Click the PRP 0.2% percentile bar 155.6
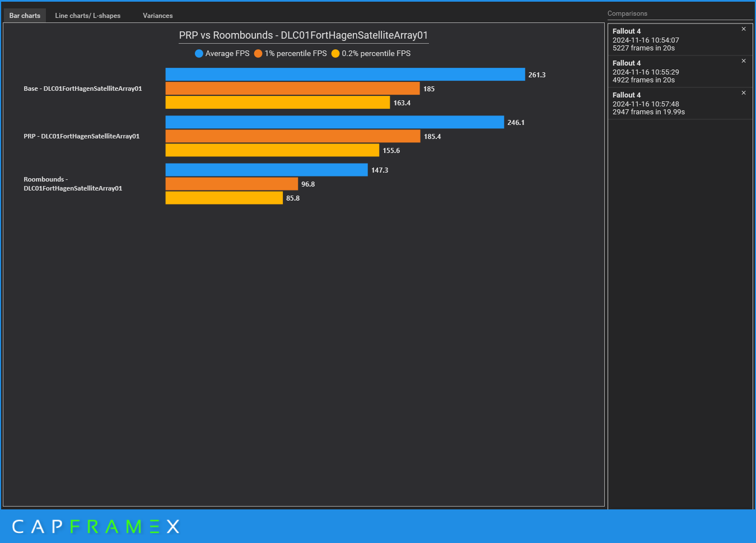 coord(273,150)
